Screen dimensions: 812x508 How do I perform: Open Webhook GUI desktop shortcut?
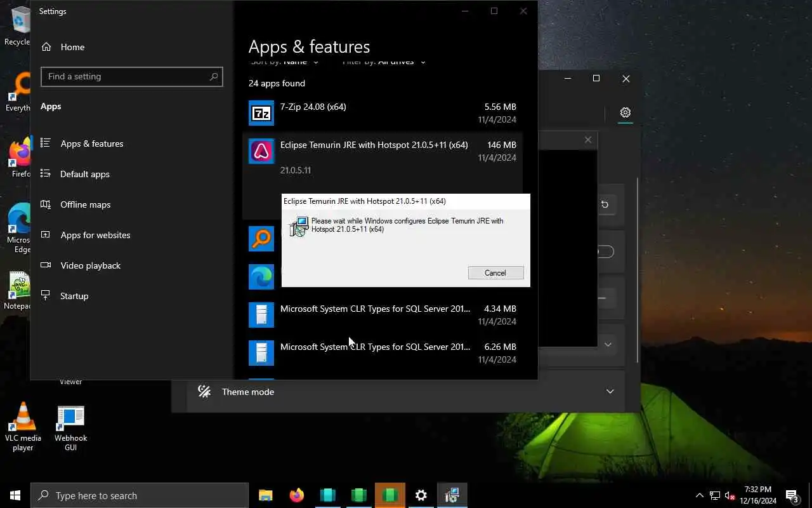coord(70,428)
